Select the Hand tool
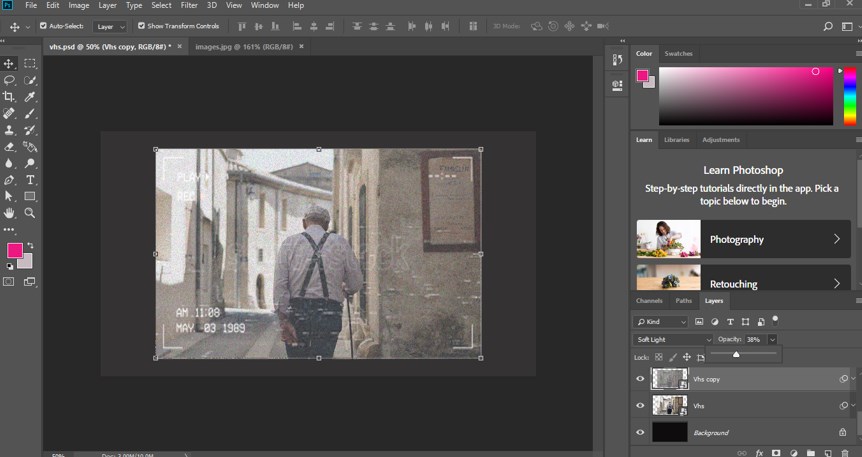 point(9,213)
